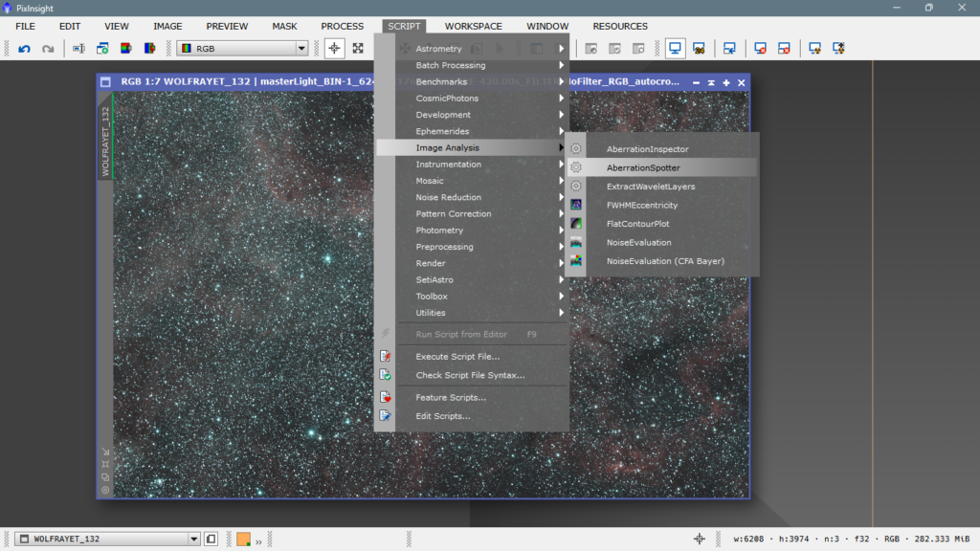The height and width of the screenshot is (551, 980).
Task: Click the NoiseEvaluation (CFA Bayer) icon
Action: coord(576,261)
